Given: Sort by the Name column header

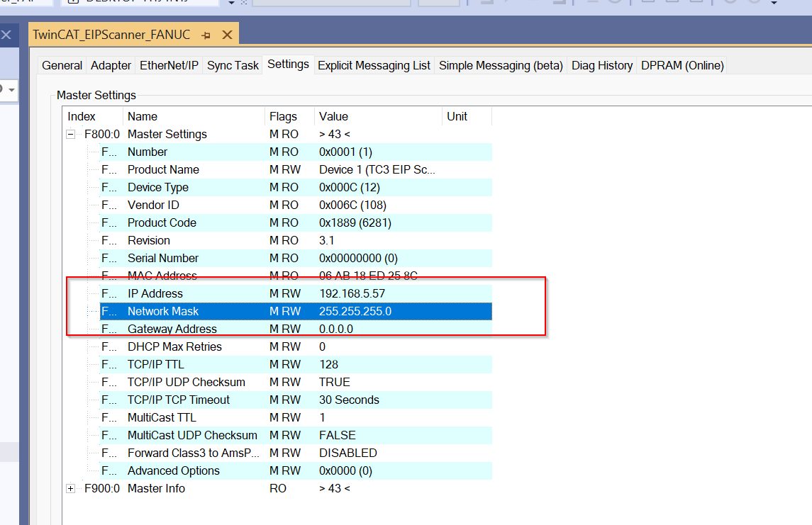Looking at the screenshot, I should click(x=194, y=116).
